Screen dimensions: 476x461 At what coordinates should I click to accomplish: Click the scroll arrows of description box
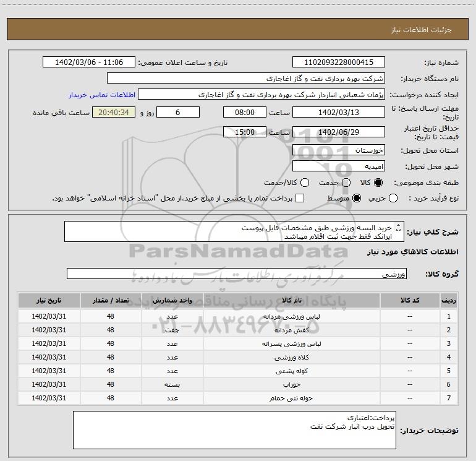399,228
